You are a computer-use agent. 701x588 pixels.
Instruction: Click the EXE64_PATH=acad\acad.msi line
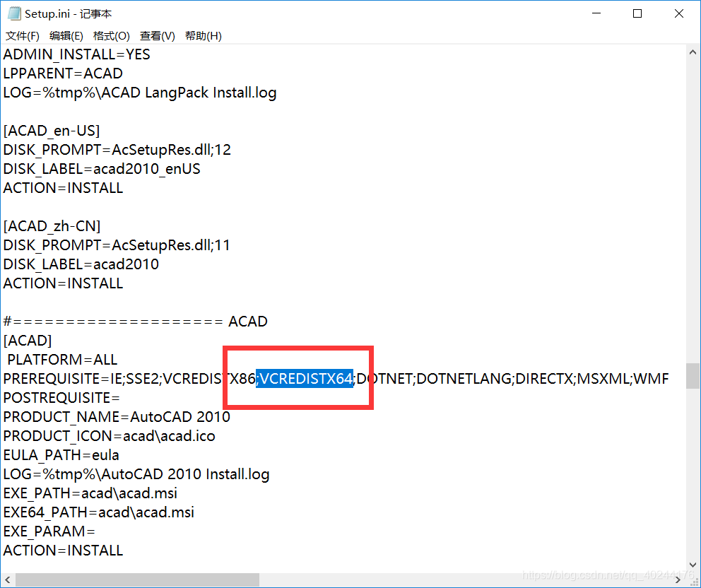click(x=99, y=512)
